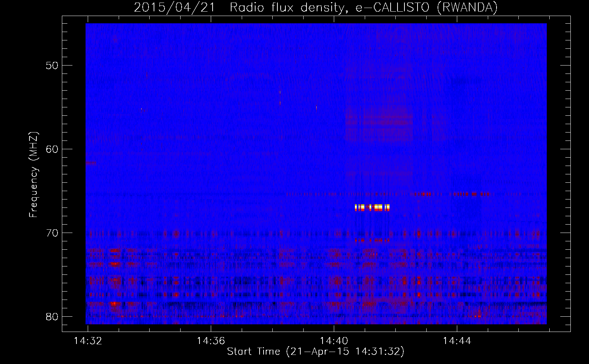Click the 70 frequency tick label
This screenshot has height=364, width=589.
[52, 233]
